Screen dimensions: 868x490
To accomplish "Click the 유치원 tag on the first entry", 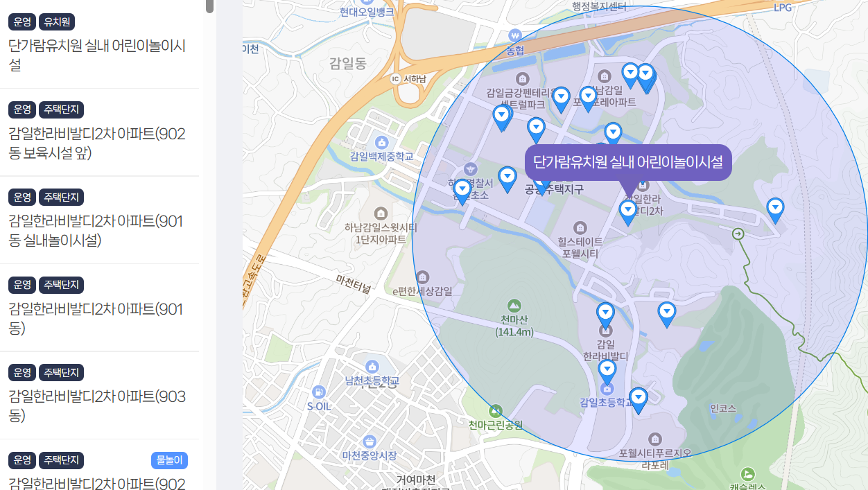I will coord(57,22).
